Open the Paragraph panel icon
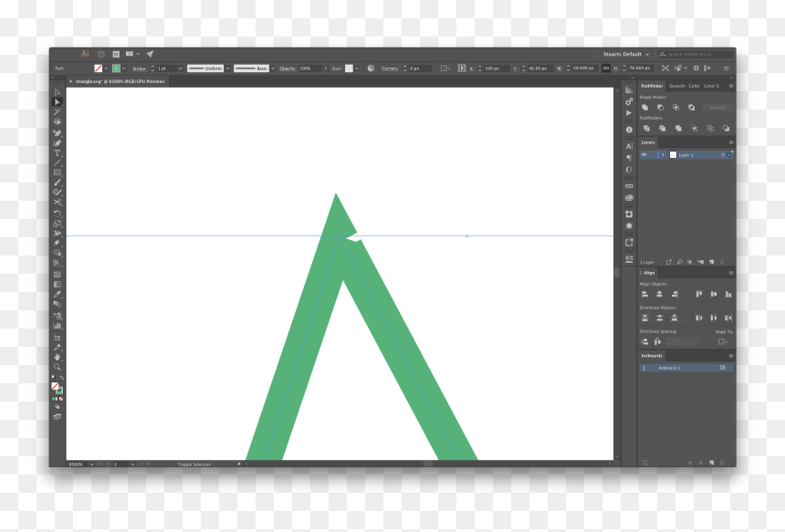Image resolution: width=785 pixels, height=532 pixels. click(x=629, y=158)
